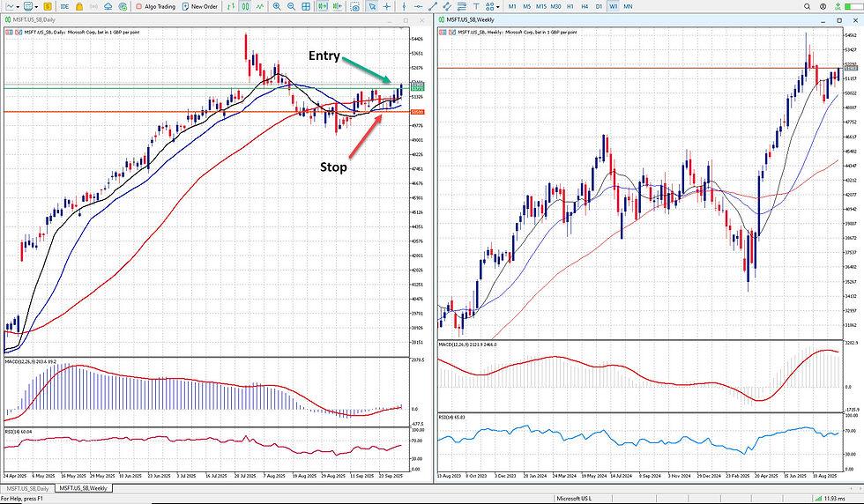Click second small icon in Daily chart corner
864x504 pixels.
coord(19,33)
